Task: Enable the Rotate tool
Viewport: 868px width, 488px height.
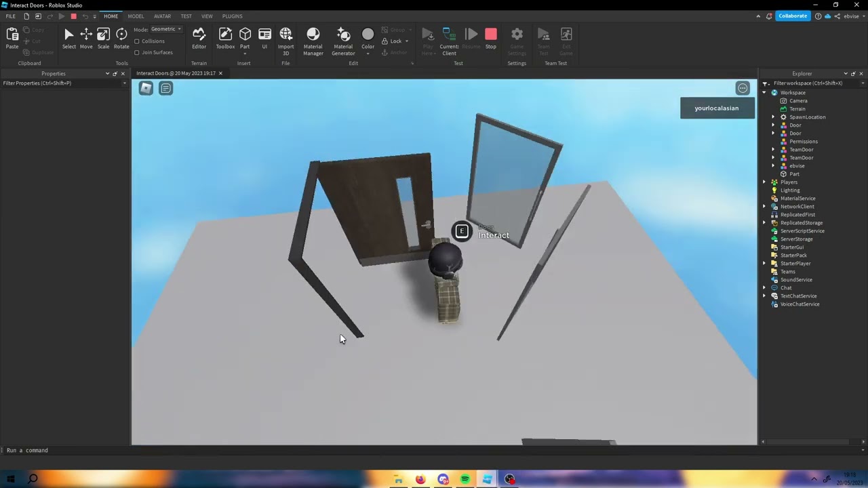Action: 121,38
